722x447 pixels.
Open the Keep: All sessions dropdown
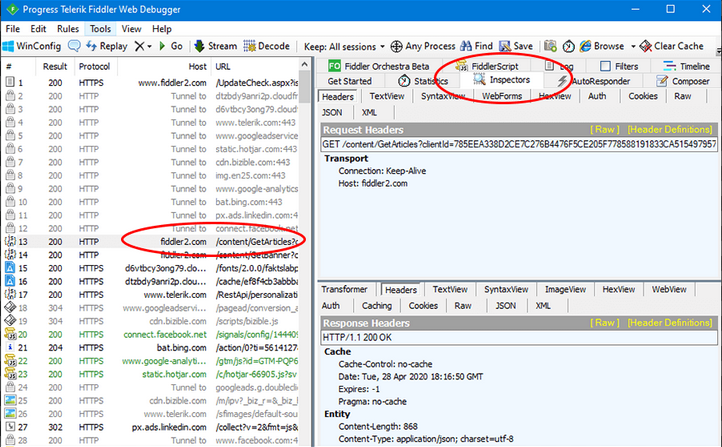344,46
